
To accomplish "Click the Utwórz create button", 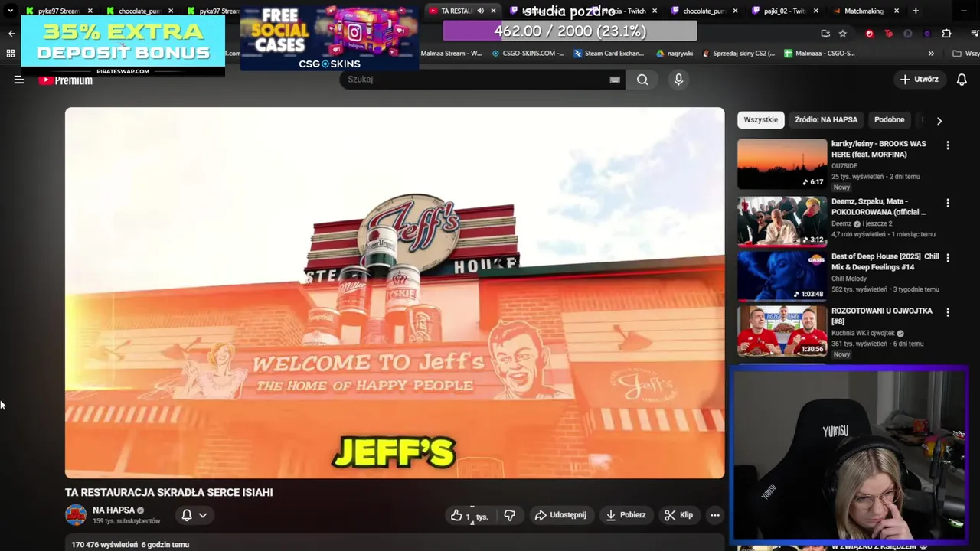I will coord(919,80).
